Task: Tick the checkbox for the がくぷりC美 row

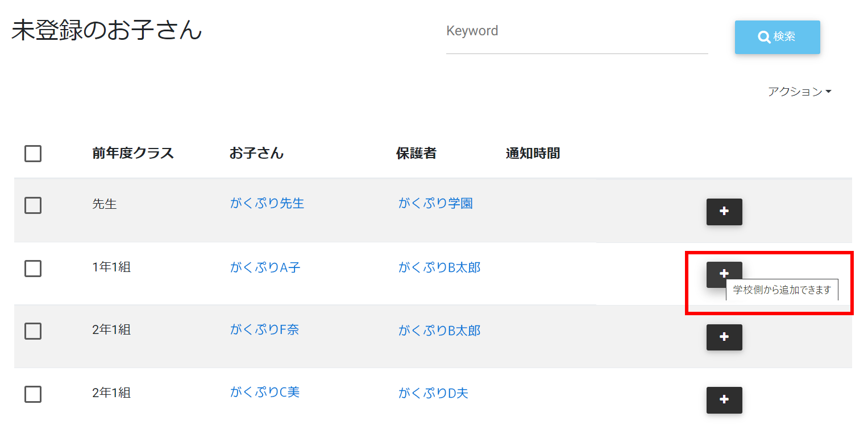Action: [x=33, y=394]
